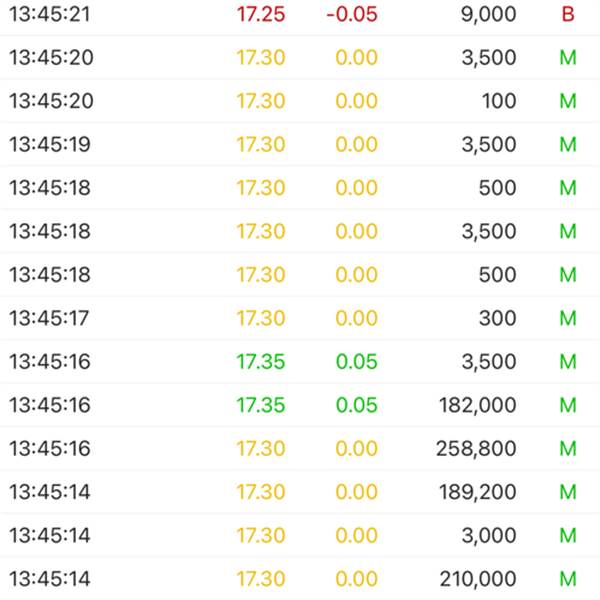This screenshot has width=600, height=600.
Task: Click the M marker beside 258,800
Action: point(568,449)
